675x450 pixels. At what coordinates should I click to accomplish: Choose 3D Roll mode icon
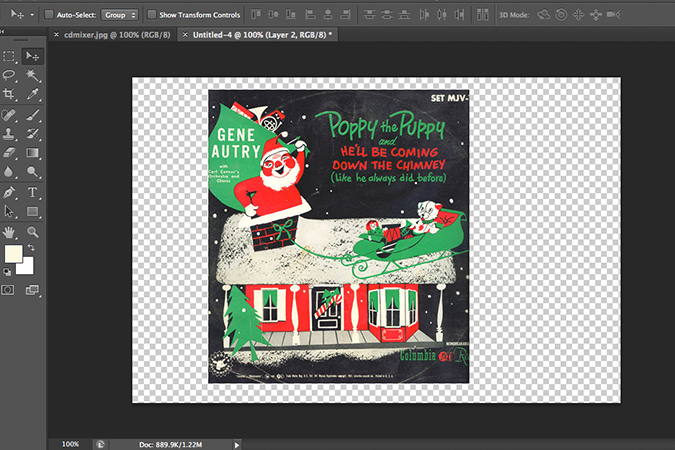point(561,15)
